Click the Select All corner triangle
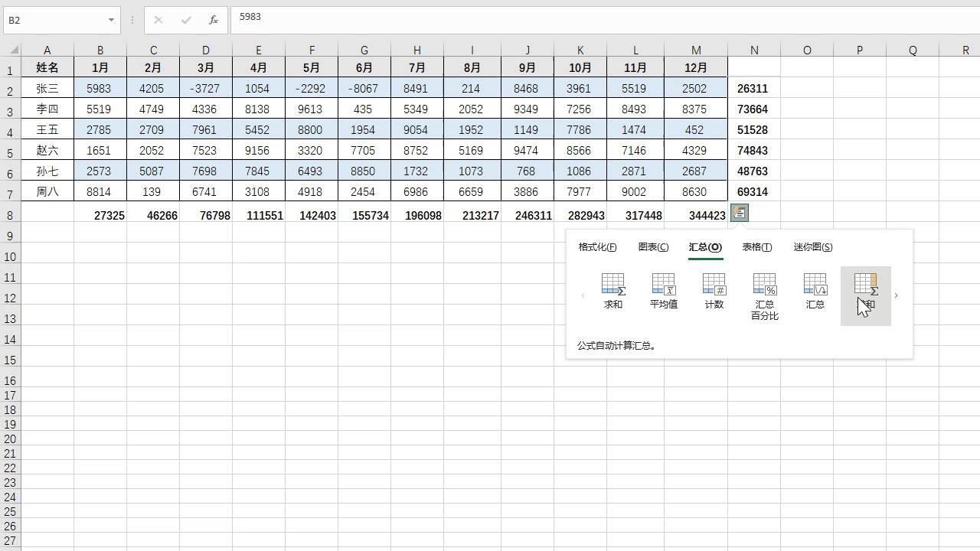Screen dimensions: 980x551 click(14, 51)
